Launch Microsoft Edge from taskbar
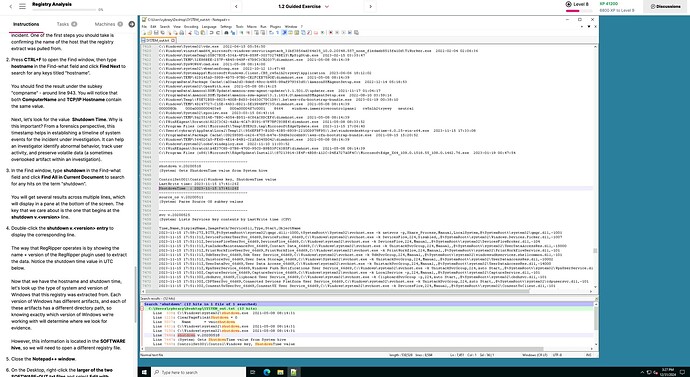The image size is (690, 377). click(x=267, y=372)
